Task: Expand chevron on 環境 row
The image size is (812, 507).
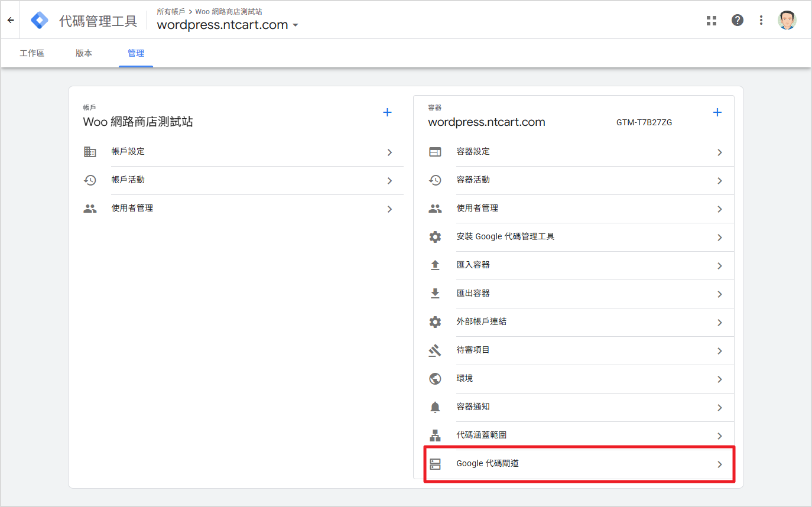Action: click(x=720, y=379)
